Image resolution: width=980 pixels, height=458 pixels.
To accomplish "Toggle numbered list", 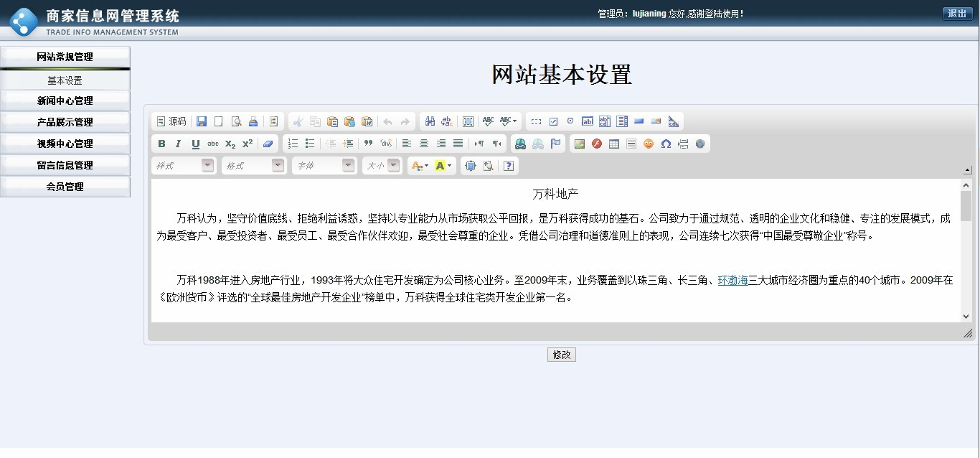I will pos(293,144).
